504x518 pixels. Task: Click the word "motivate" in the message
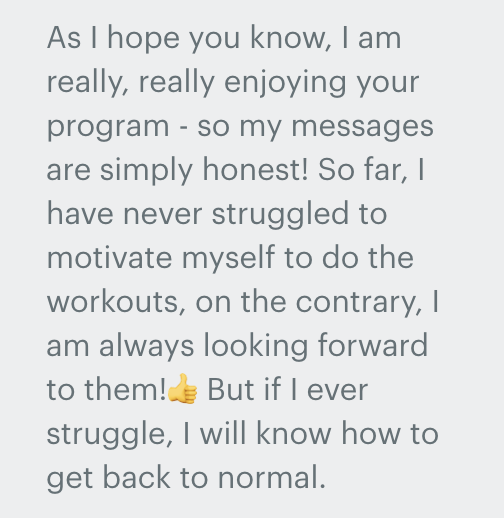click(109, 258)
